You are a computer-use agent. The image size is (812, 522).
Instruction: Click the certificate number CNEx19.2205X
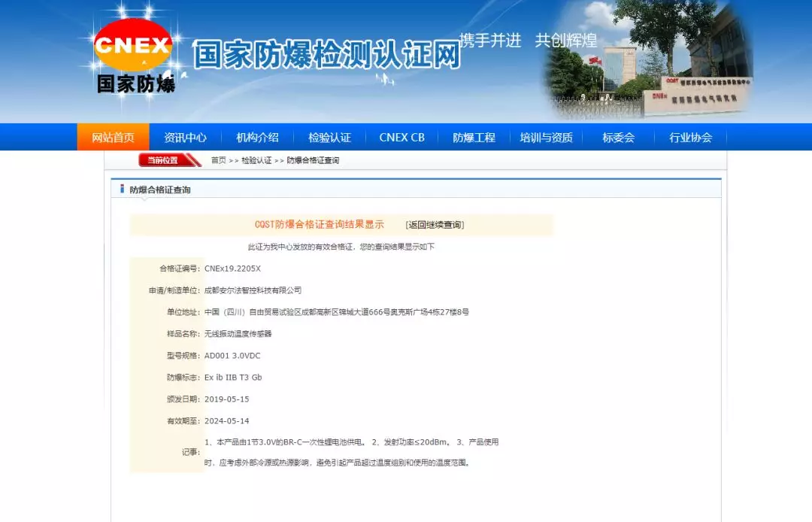point(232,269)
